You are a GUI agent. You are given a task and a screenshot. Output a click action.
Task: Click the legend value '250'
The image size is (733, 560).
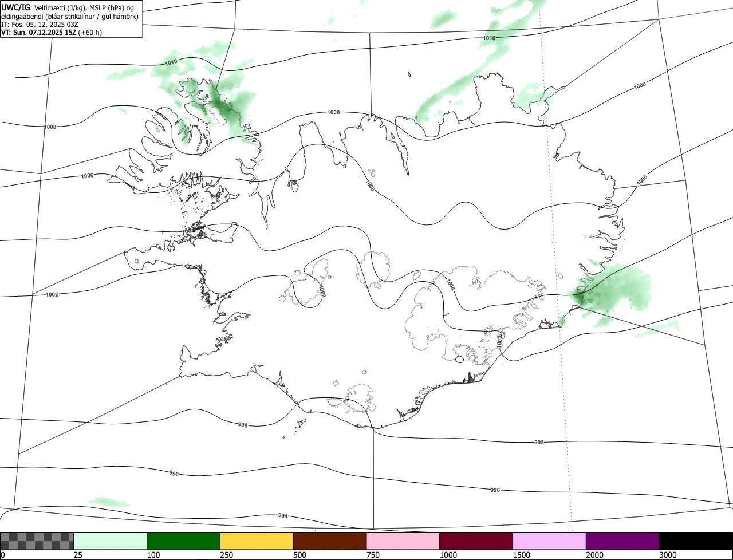coord(228,555)
